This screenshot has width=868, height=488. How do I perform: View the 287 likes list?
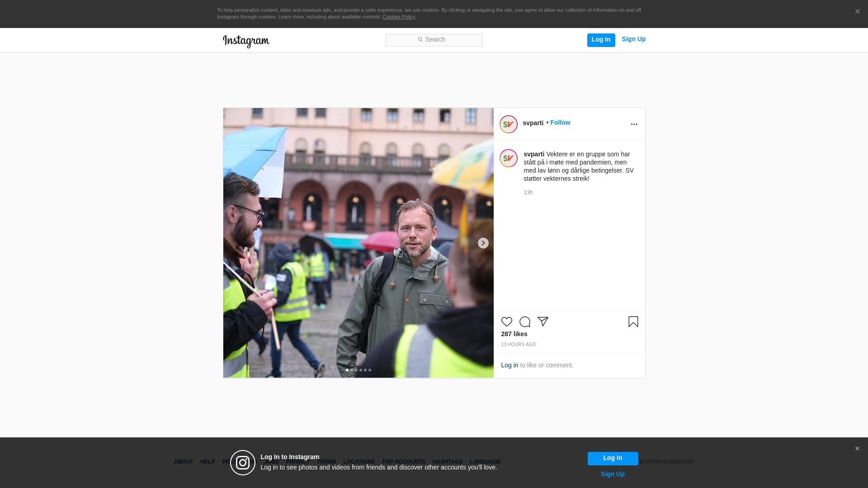514,334
